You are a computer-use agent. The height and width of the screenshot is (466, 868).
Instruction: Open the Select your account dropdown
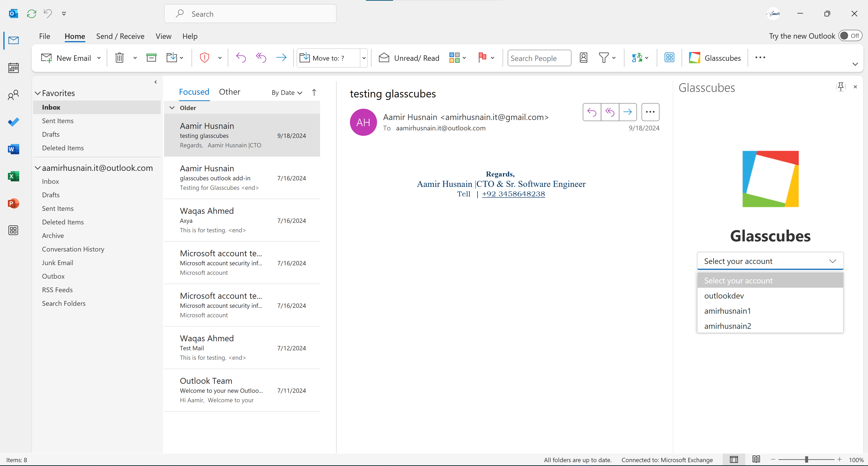pos(770,261)
